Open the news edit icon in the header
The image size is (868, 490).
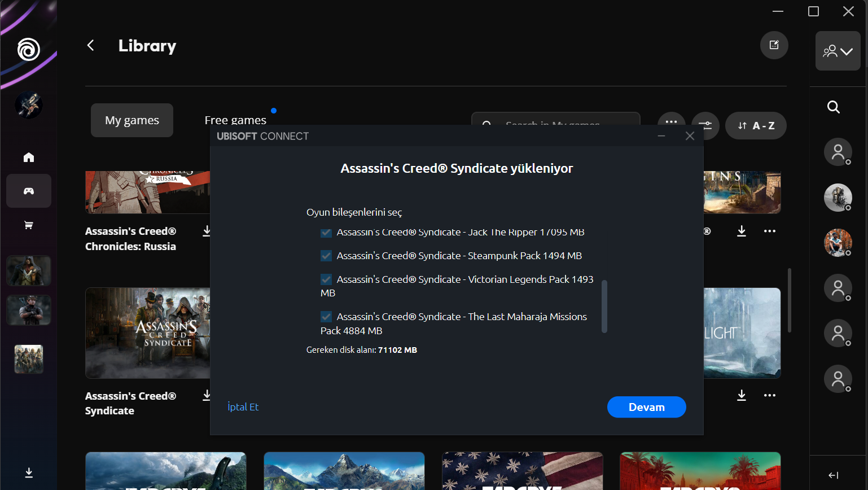tap(774, 45)
